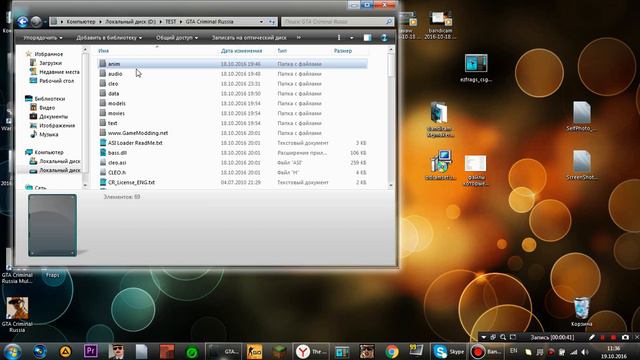The image size is (640, 360).
Task: Click the volume speaker tray icon
Action: [584, 352]
